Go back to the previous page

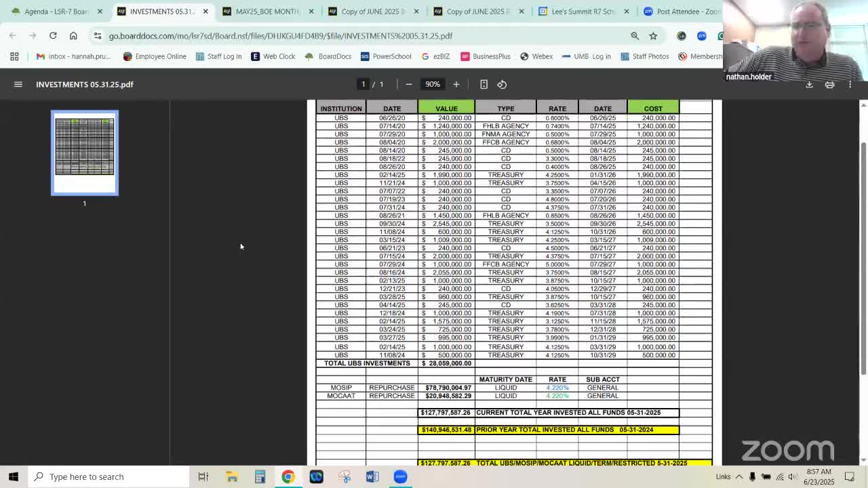(x=12, y=35)
